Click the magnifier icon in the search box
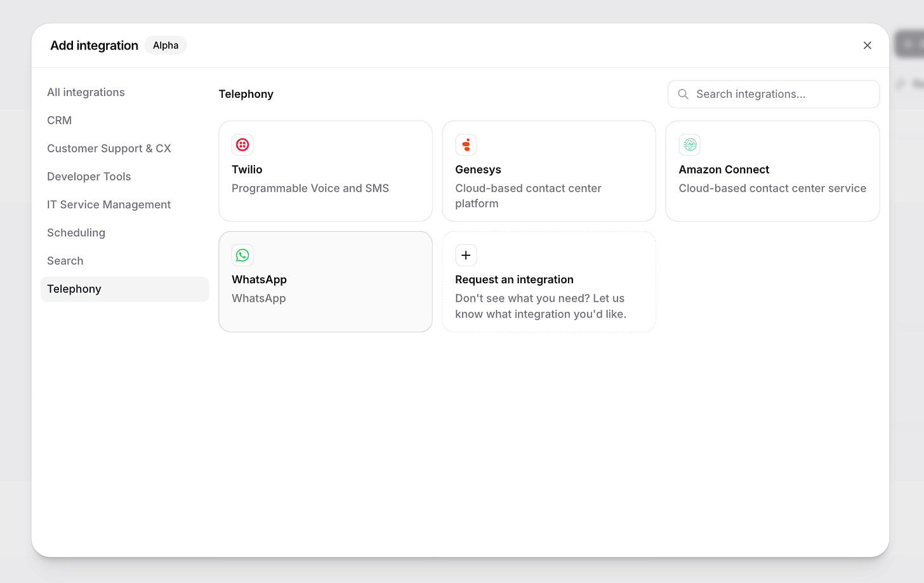 683,94
